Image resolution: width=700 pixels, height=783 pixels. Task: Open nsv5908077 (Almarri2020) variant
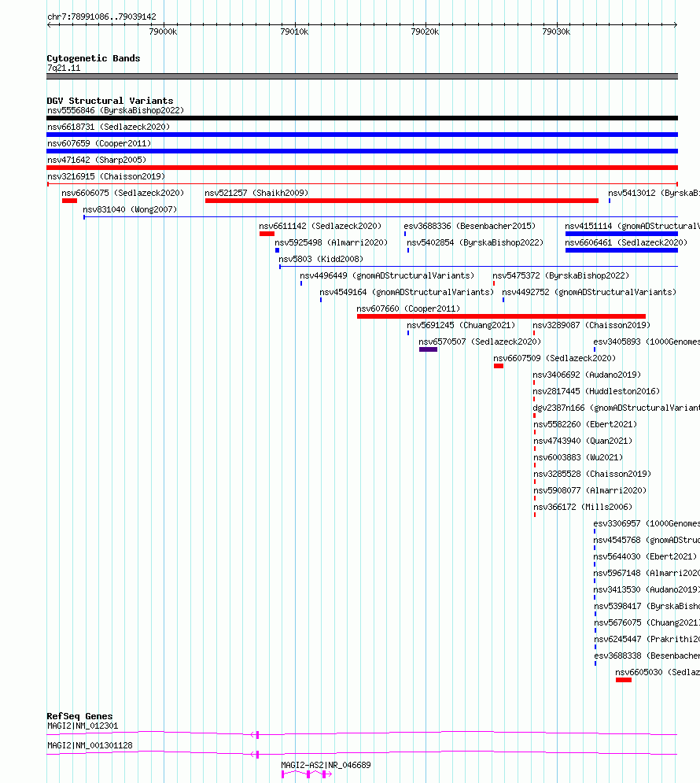pos(590,490)
